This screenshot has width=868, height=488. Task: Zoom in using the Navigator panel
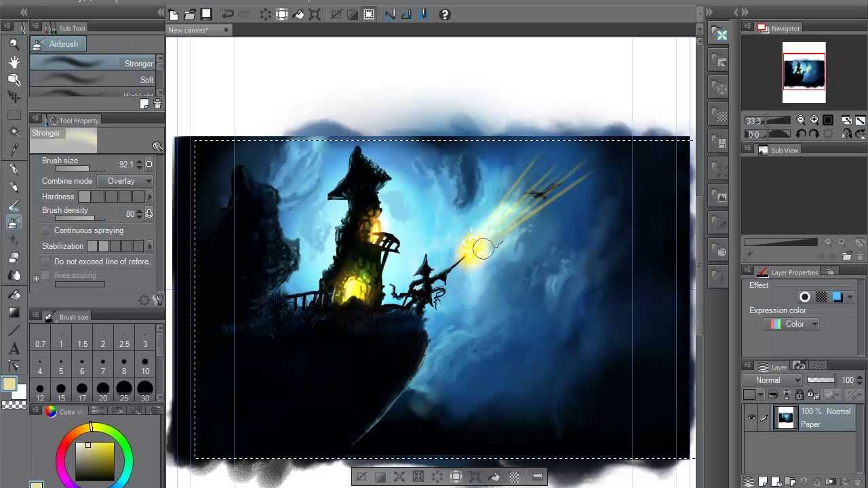[x=814, y=120]
